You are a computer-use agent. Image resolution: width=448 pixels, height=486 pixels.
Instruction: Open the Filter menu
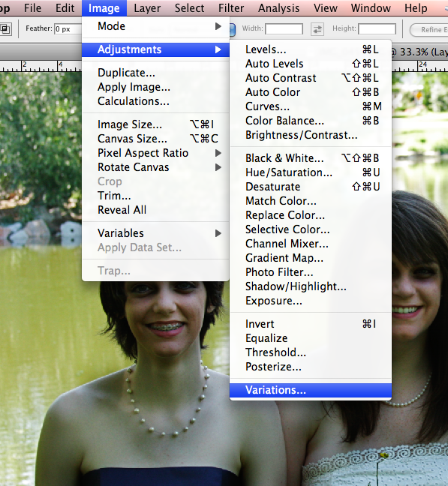(231, 8)
